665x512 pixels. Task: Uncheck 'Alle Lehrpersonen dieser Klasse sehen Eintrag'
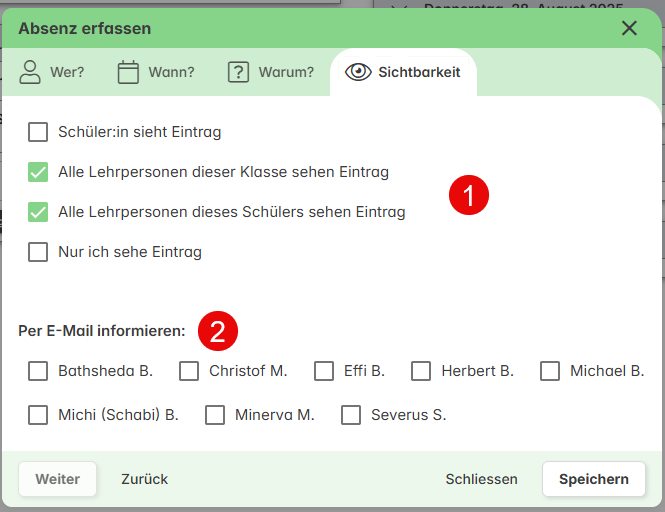[38, 172]
